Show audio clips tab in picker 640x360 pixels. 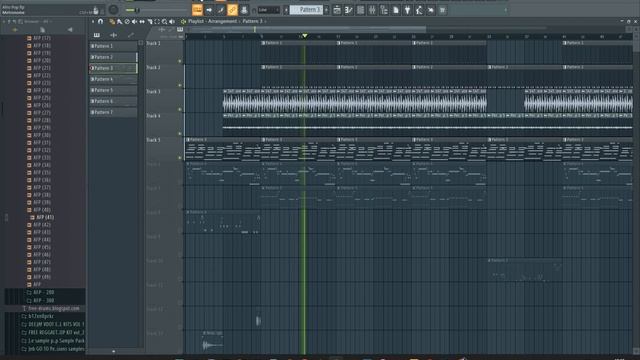pos(113,35)
